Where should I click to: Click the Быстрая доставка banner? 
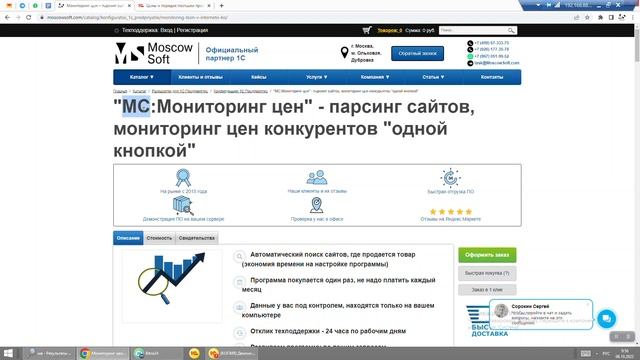489,322
